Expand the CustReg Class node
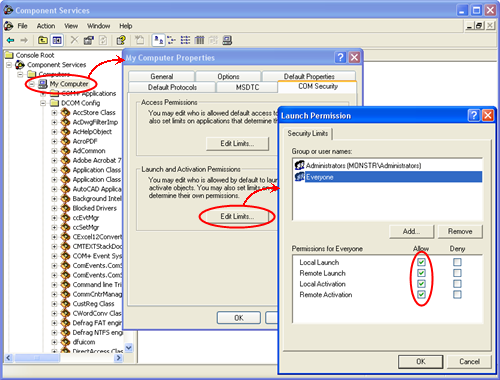This screenshot has width=500, height=380. [54, 304]
